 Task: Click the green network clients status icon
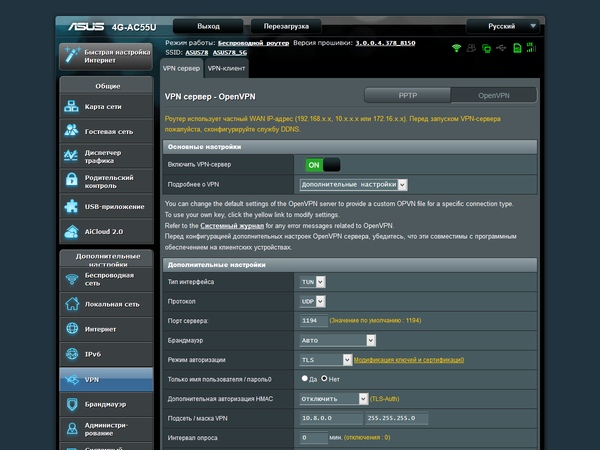[x=486, y=48]
